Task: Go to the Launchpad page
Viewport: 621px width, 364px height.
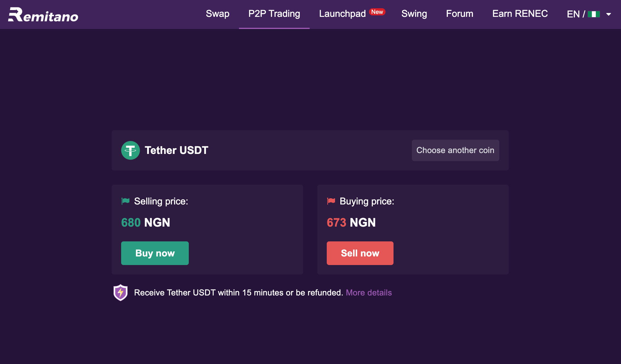Action: tap(342, 14)
